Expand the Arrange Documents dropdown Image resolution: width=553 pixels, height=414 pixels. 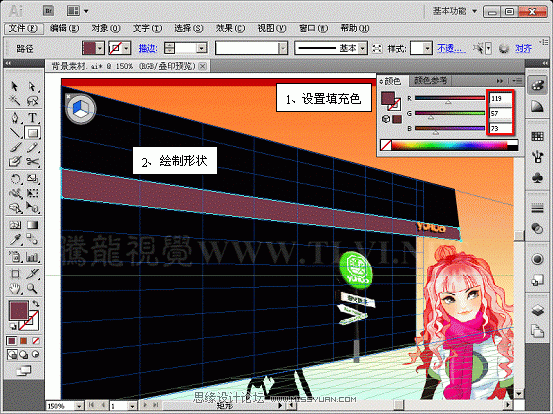(x=86, y=11)
